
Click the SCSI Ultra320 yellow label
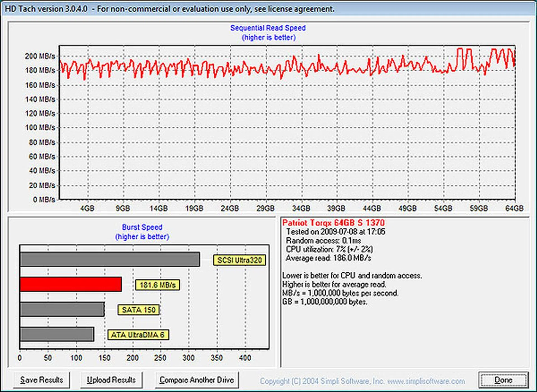[x=239, y=260]
